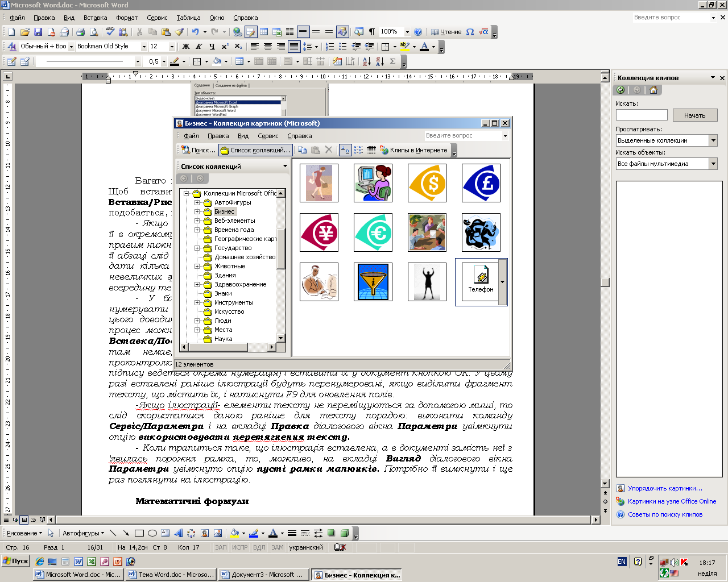Open the Таблица menu in Word
The image size is (728, 582).
(x=188, y=18)
